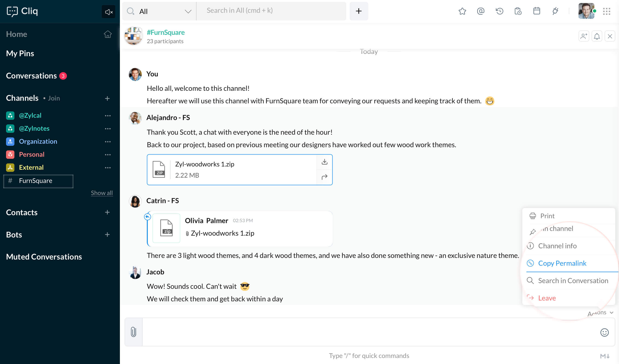Toggle channel notifications bell icon
Viewport: 619px width, 364px height.
pos(597,36)
